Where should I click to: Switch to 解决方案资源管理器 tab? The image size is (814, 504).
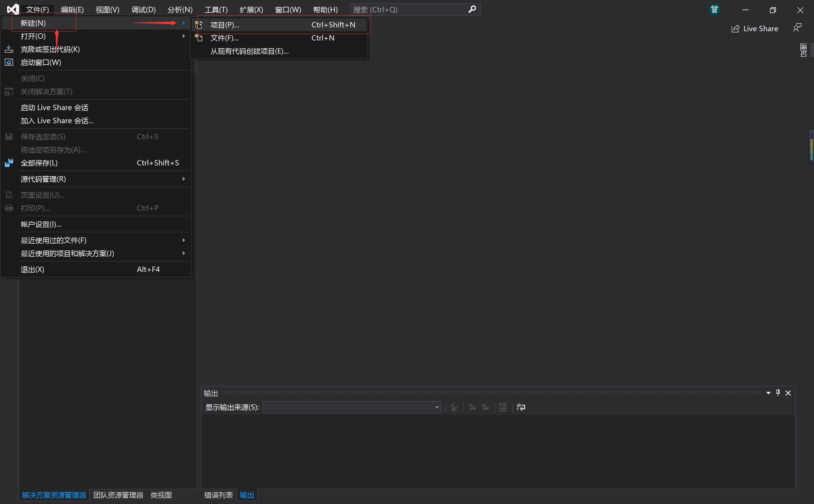54,495
